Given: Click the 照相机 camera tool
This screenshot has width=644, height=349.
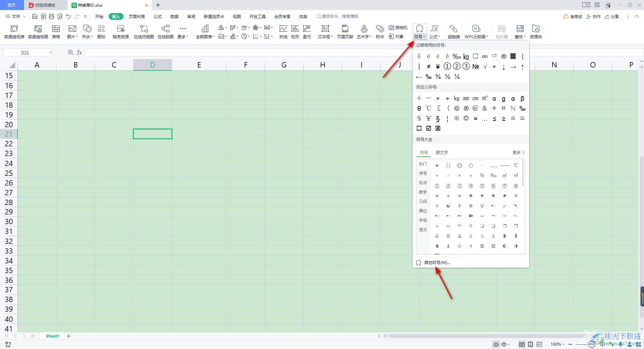Looking at the screenshot, I should point(398,28).
